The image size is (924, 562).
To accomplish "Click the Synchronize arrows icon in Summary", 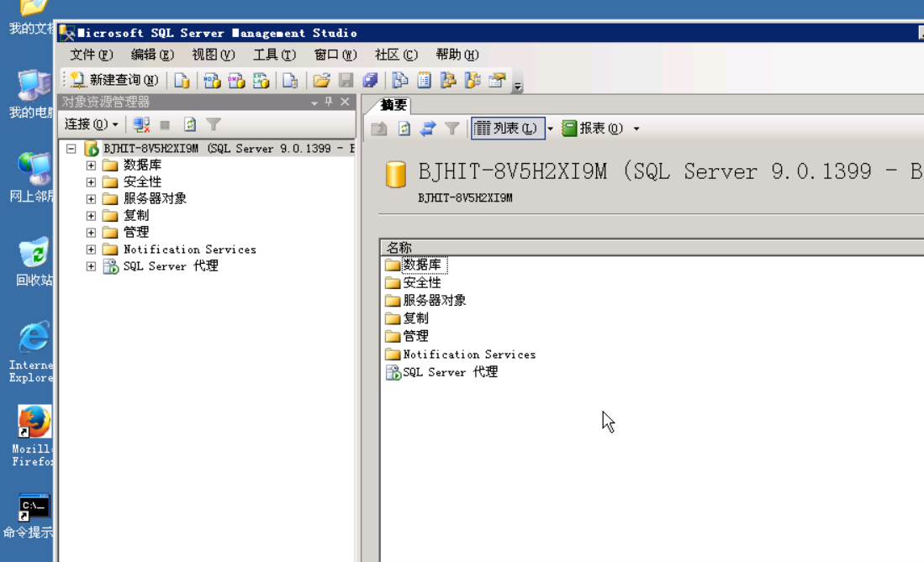I will coord(428,129).
